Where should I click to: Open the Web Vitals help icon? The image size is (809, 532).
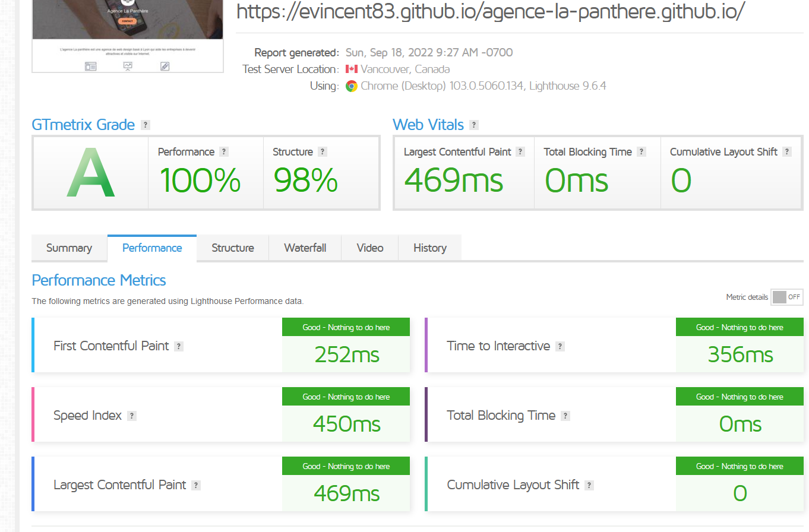473,125
